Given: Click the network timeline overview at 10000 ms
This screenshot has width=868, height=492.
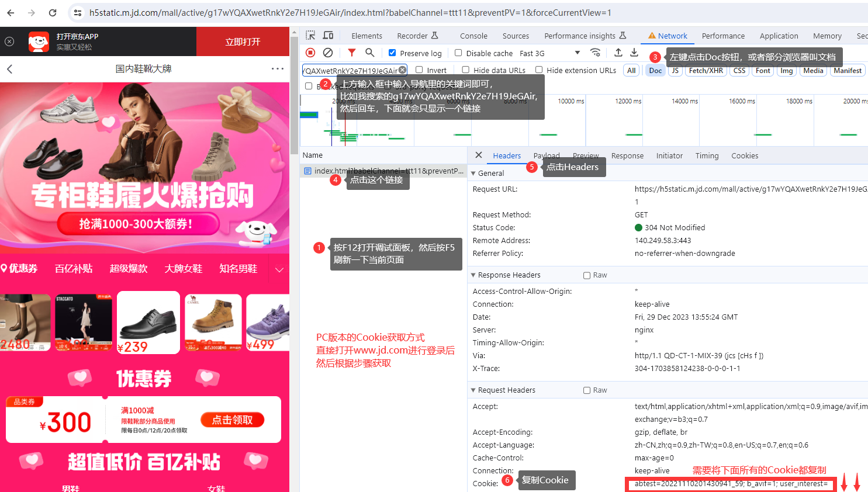Looking at the screenshot, I should tap(570, 101).
